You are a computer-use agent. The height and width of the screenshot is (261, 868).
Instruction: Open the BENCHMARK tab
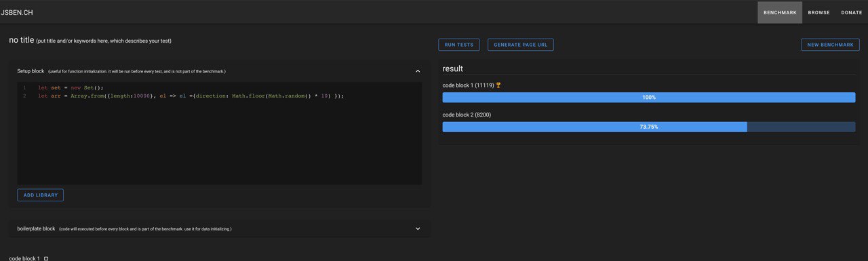(780, 12)
